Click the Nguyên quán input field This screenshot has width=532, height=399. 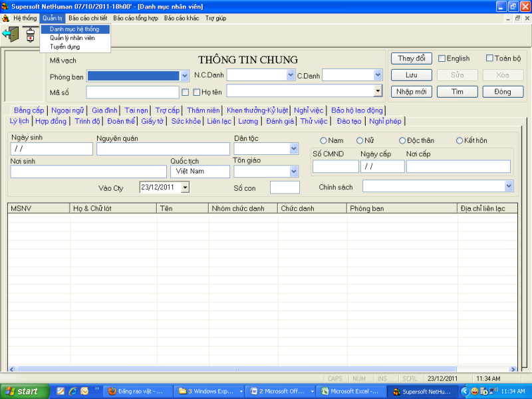163,149
